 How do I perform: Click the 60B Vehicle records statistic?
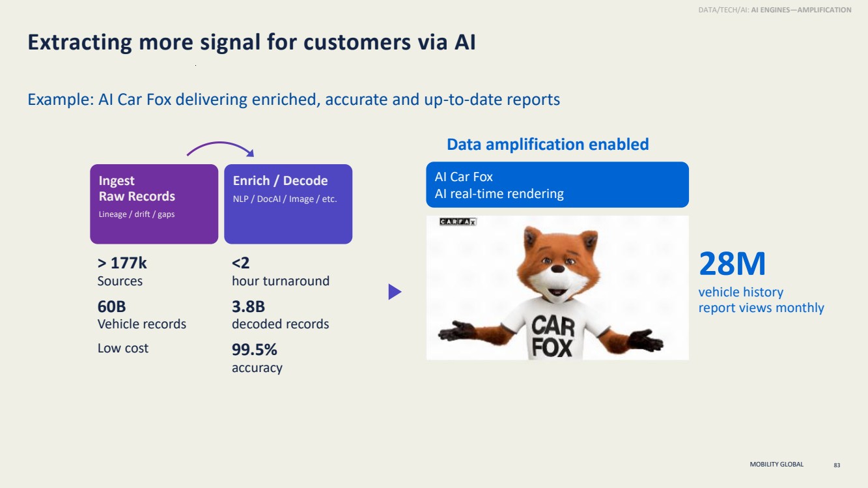142,315
